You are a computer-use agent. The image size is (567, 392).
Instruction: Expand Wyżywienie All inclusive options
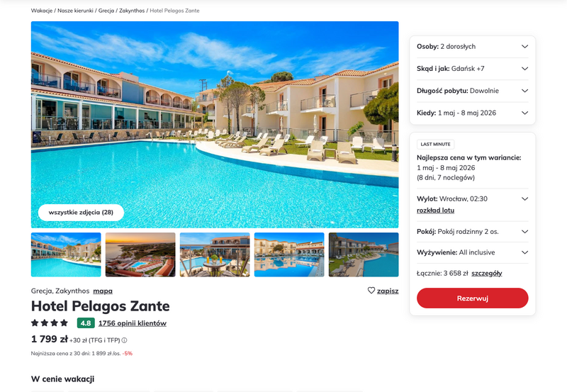click(x=472, y=252)
